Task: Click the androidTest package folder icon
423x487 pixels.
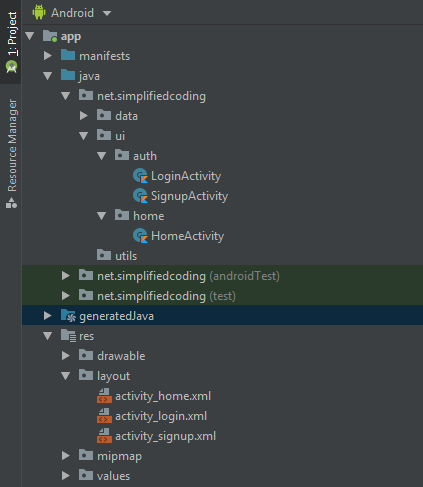Action: (x=86, y=275)
